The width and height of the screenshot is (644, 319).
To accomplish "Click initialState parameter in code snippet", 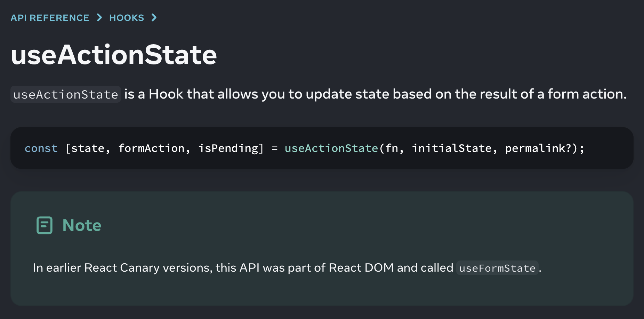I will (x=452, y=148).
